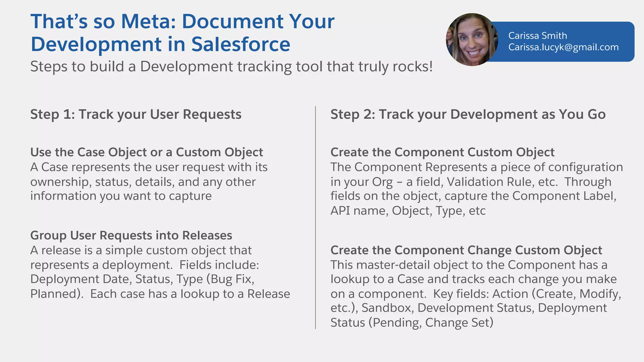
Task: Click 'represents a deployment. Fields include:' line
Action: (x=145, y=265)
